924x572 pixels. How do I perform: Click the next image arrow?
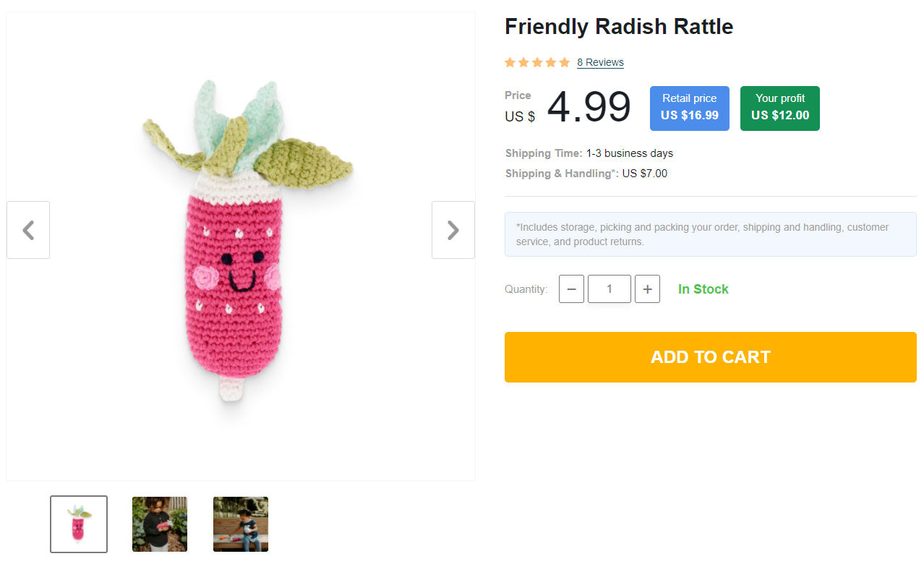[x=453, y=229]
